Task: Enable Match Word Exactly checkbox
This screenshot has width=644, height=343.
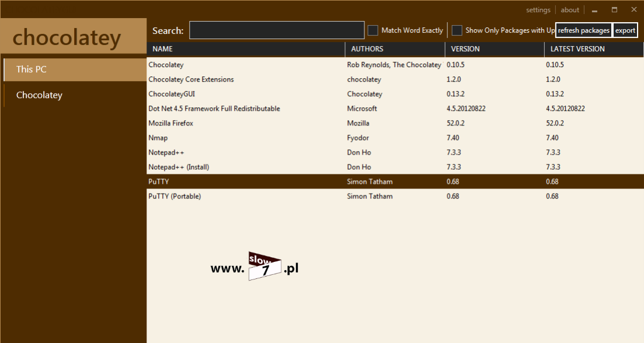Action: pos(373,30)
